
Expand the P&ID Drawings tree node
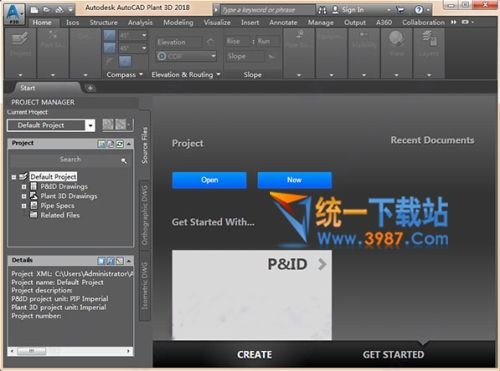pos(24,187)
